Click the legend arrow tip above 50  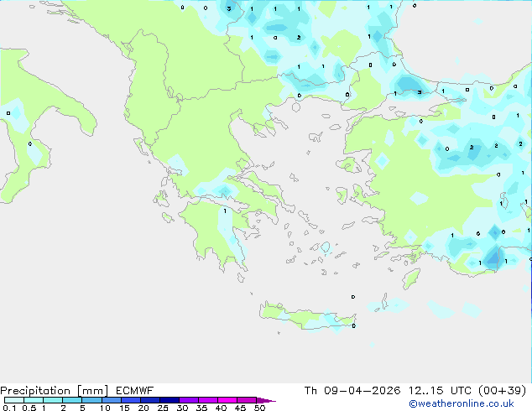click(x=266, y=400)
